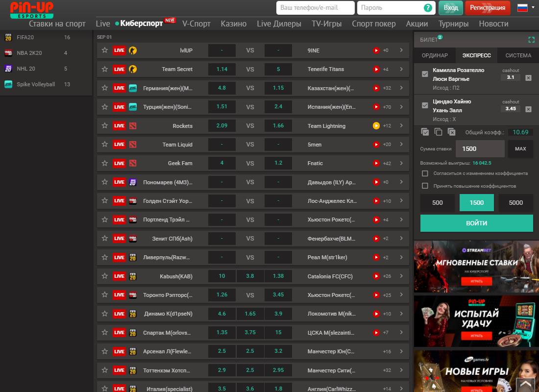Open yellow video icon for Rockets match
539x392 pixels.
click(x=376, y=126)
